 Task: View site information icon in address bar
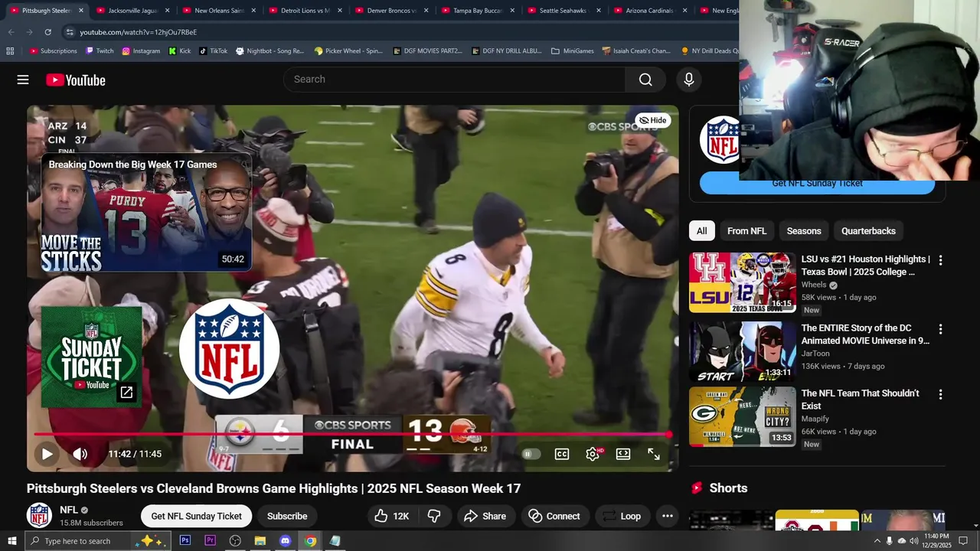click(x=70, y=32)
